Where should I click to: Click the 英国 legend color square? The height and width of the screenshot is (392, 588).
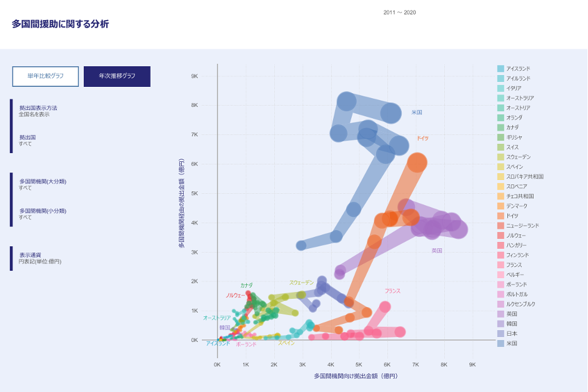pyautogui.click(x=501, y=314)
